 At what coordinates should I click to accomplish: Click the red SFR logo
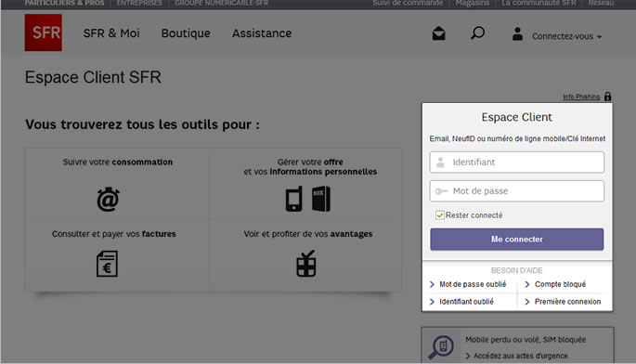tap(44, 32)
